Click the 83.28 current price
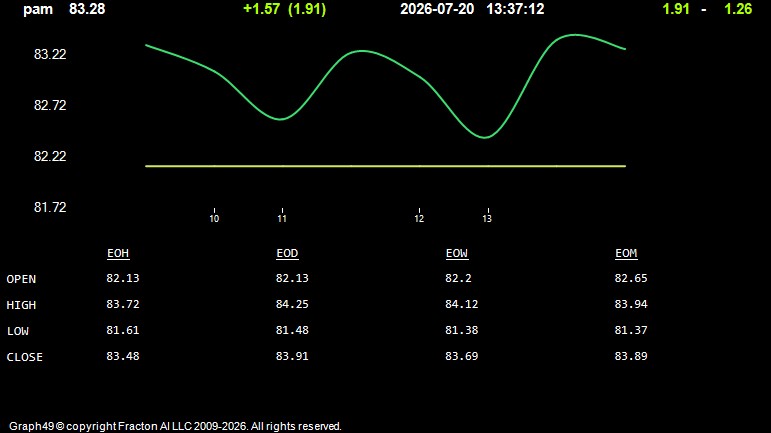Viewport: 771px width, 433px height. (87, 9)
